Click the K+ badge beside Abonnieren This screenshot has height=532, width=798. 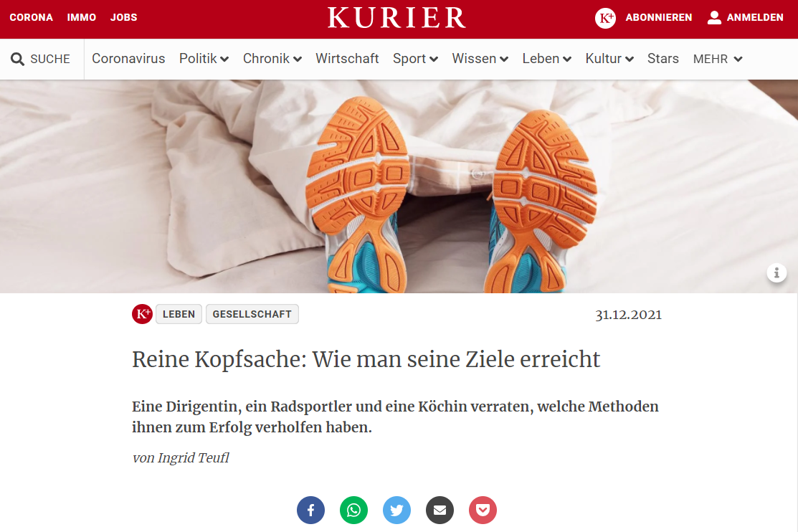tap(605, 18)
